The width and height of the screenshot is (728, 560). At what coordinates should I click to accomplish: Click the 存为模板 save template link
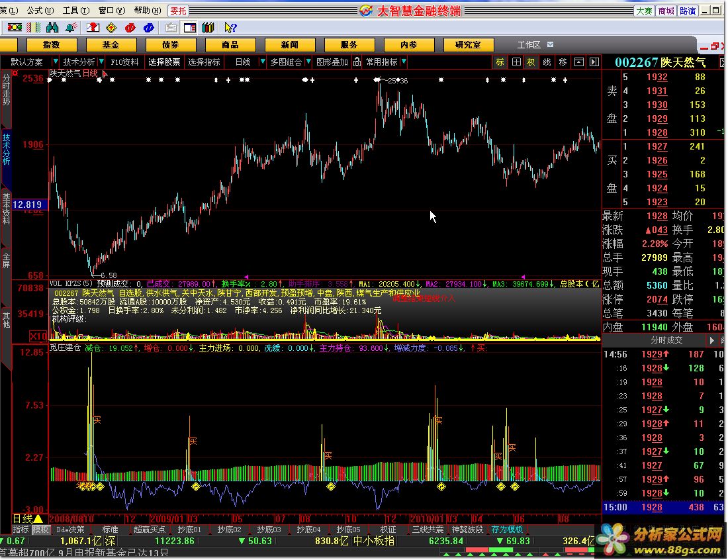click(x=507, y=530)
